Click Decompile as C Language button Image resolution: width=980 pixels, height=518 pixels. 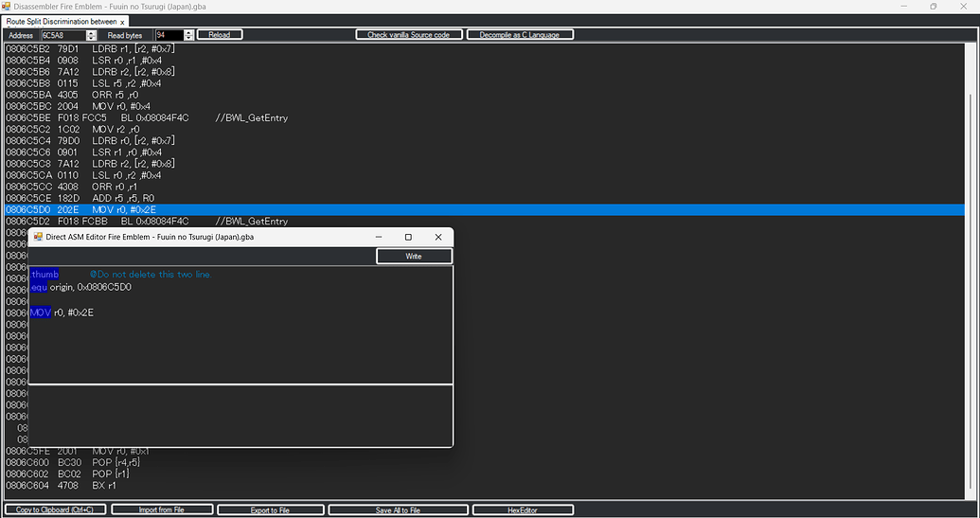click(520, 35)
